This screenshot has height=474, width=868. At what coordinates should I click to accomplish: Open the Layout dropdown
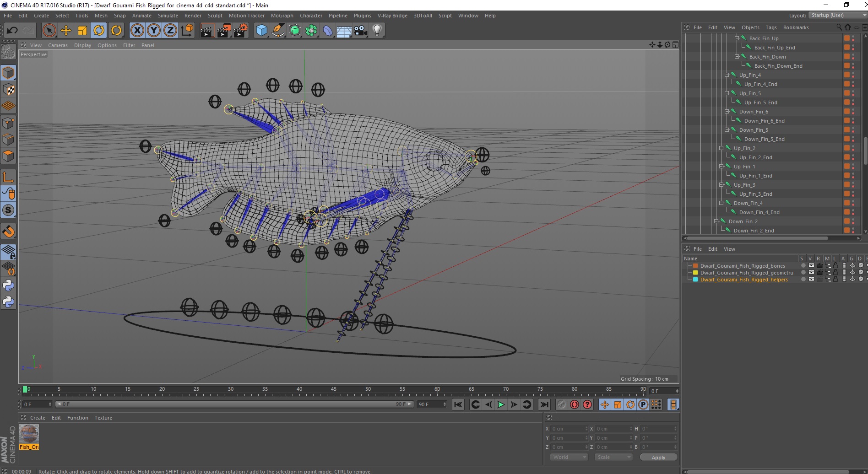[837, 15]
